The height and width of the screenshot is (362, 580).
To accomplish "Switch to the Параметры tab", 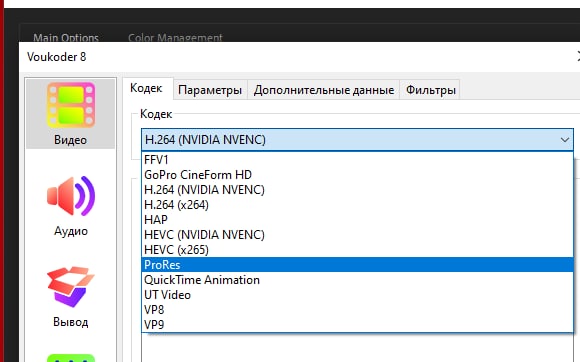I will click(210, 90).
